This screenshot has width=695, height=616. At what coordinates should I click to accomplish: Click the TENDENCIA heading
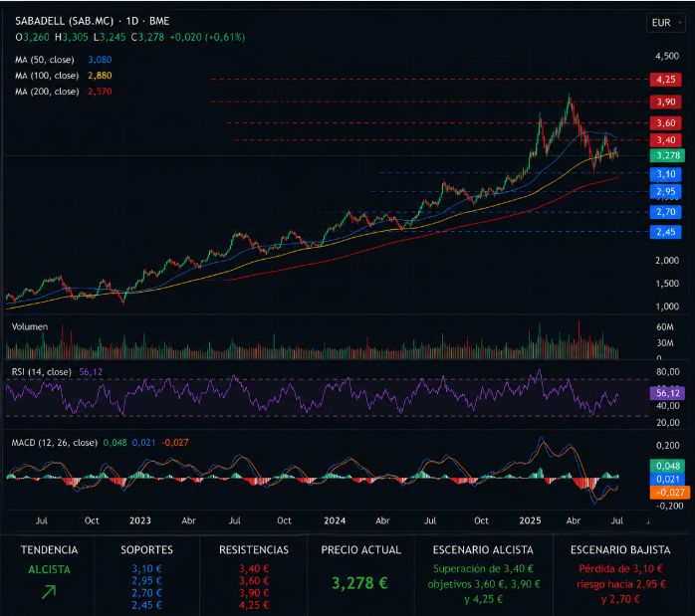tap(49, 550)
